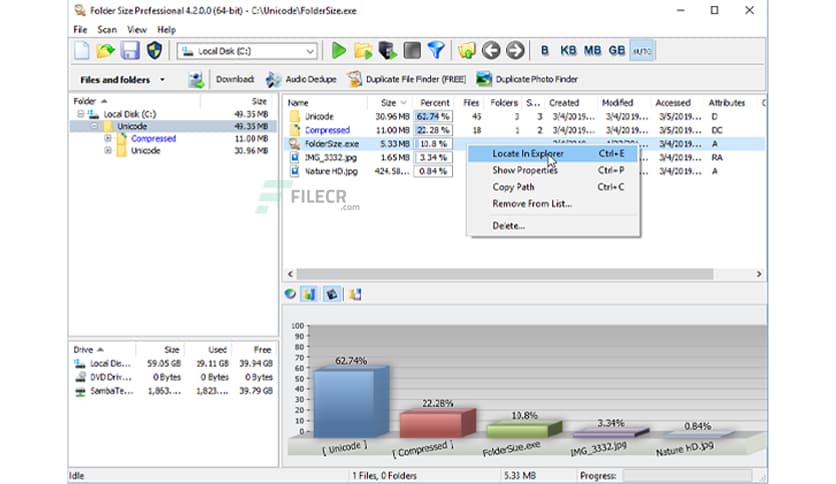
Task: Click the 22.28 % percent bar for Compressed
Action: 432,130
